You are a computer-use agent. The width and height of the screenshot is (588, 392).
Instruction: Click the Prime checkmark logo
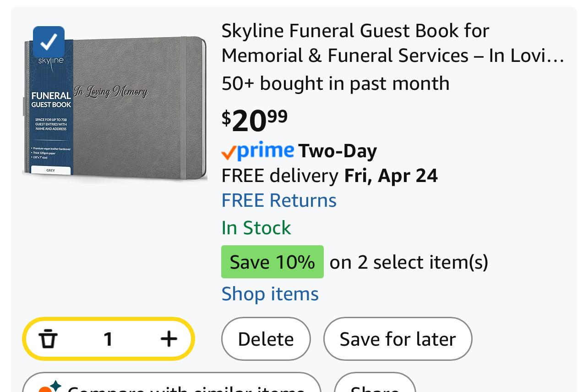tap(257, 151)
